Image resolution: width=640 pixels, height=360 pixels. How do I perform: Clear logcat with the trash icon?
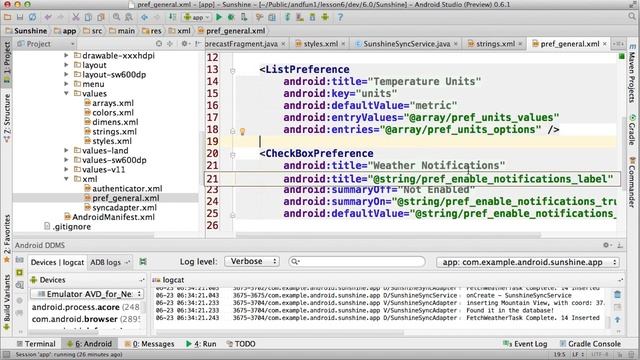pos(617,294)
